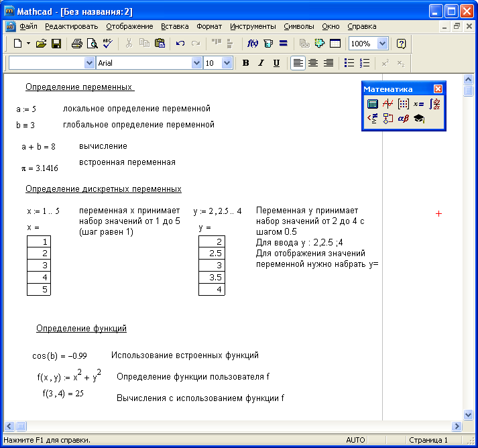Close the Математика palette

click(438, 89)
